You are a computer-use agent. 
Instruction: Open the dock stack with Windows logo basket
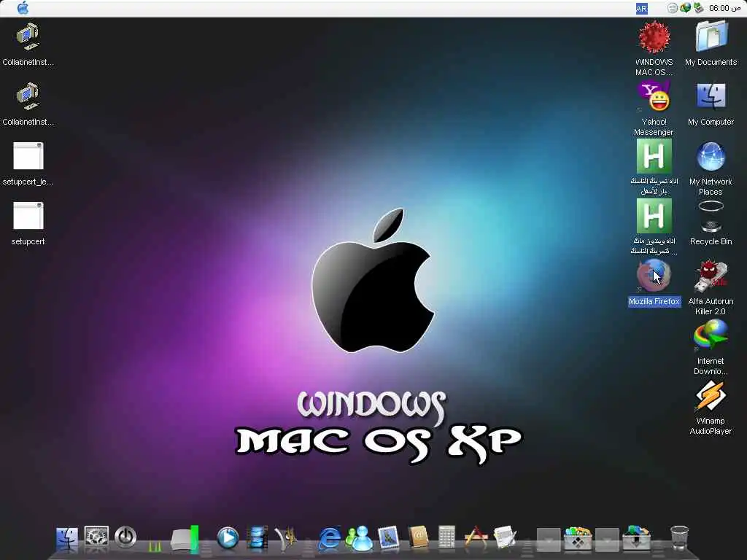pyautogui.click(x=578, y=539)
